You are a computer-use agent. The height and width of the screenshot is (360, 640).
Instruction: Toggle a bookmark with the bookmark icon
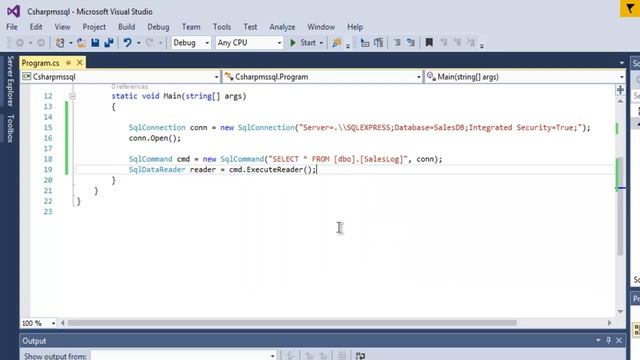pyautogui.click(x=429, y=42)
